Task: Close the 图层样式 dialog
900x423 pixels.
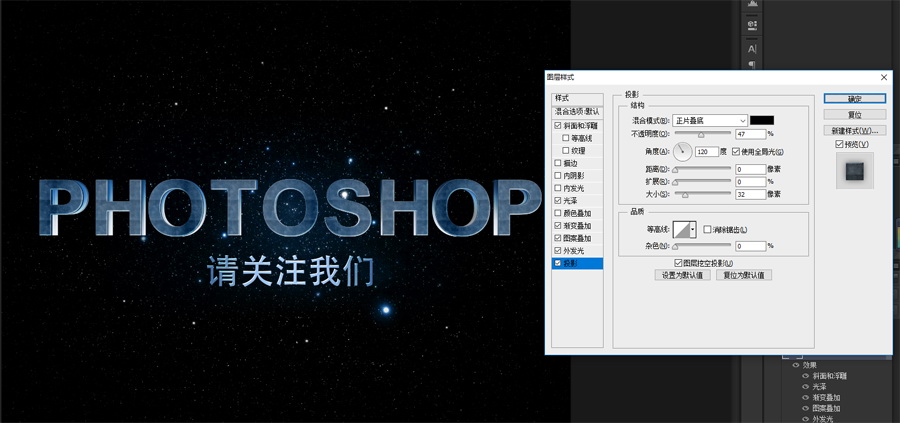Action: (x=884, y=77)
